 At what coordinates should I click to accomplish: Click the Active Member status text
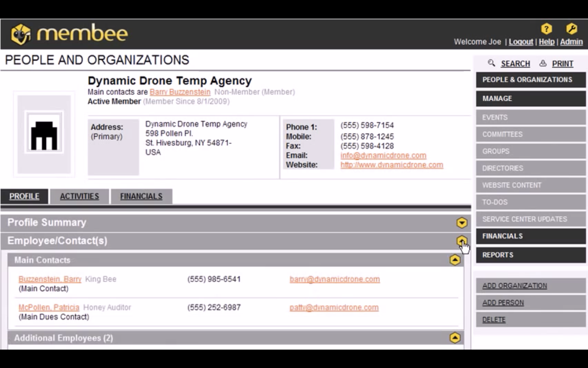[114, 101]
